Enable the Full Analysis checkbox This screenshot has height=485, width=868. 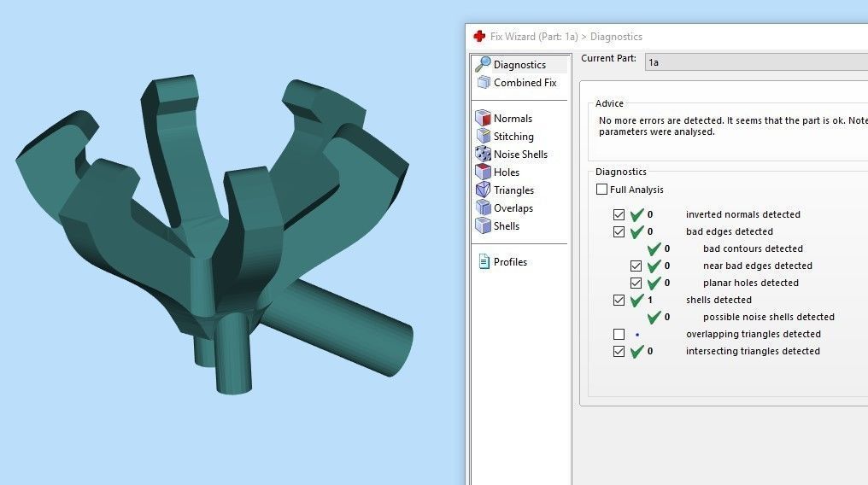tap(601, 190)
